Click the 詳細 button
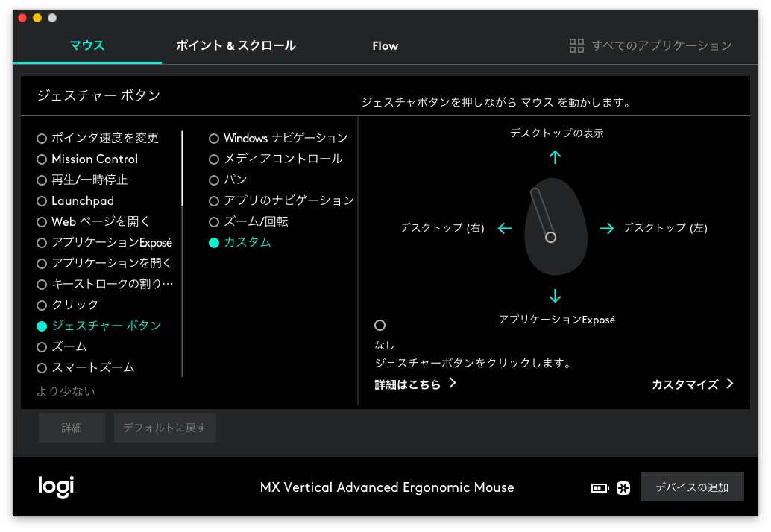 coord(72,428)
